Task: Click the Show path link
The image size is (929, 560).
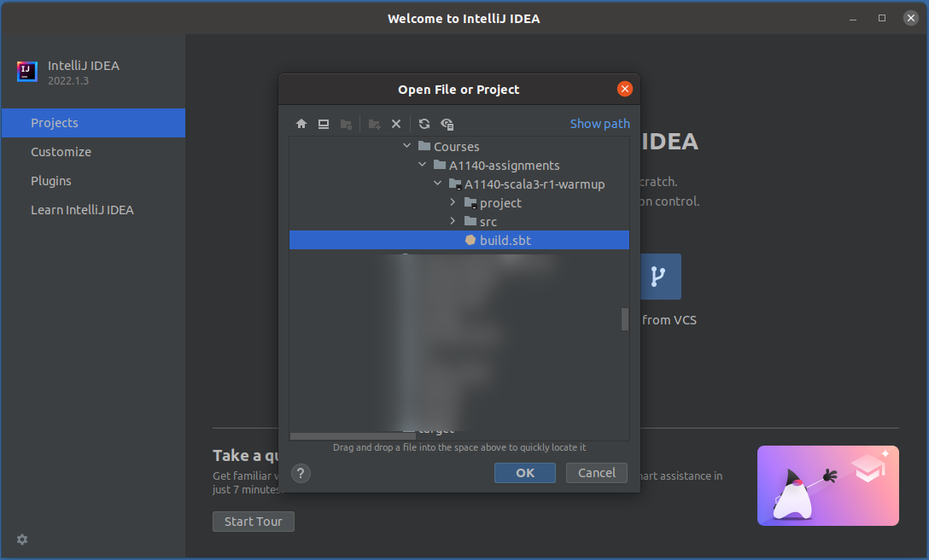Action: [x=599, y=124]
